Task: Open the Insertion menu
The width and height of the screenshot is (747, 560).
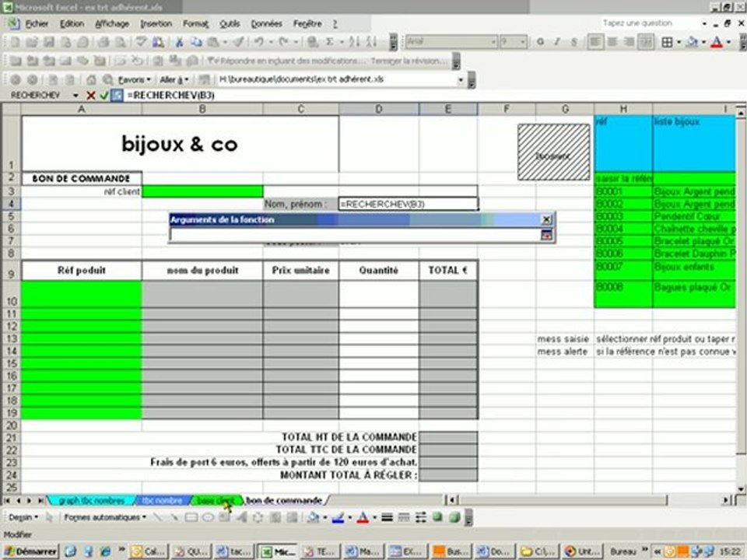Action: [156, 23]
